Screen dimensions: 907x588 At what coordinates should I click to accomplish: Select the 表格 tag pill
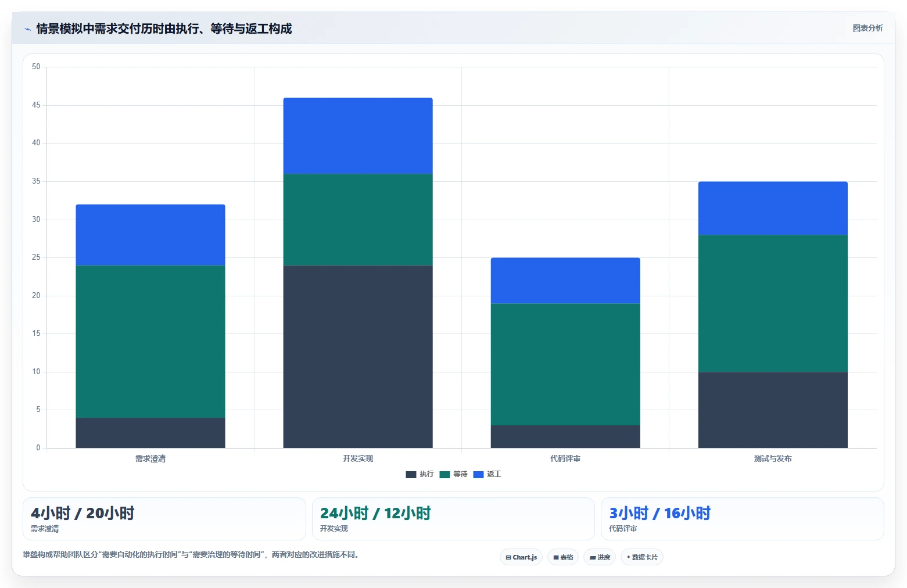pos(563,557)
